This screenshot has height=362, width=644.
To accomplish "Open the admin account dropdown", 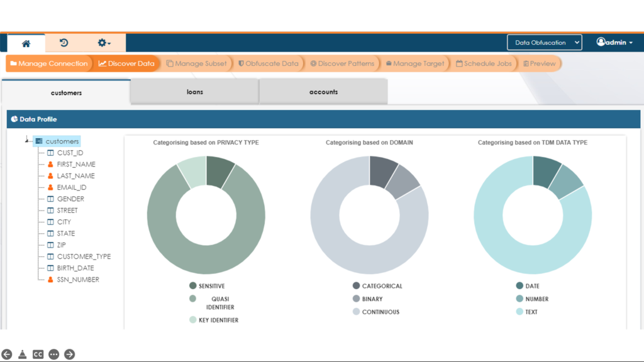I will point(613,43).
